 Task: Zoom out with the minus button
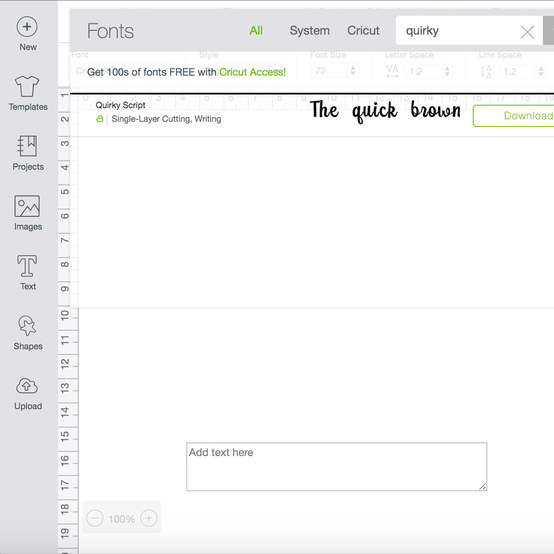point(95,518)
